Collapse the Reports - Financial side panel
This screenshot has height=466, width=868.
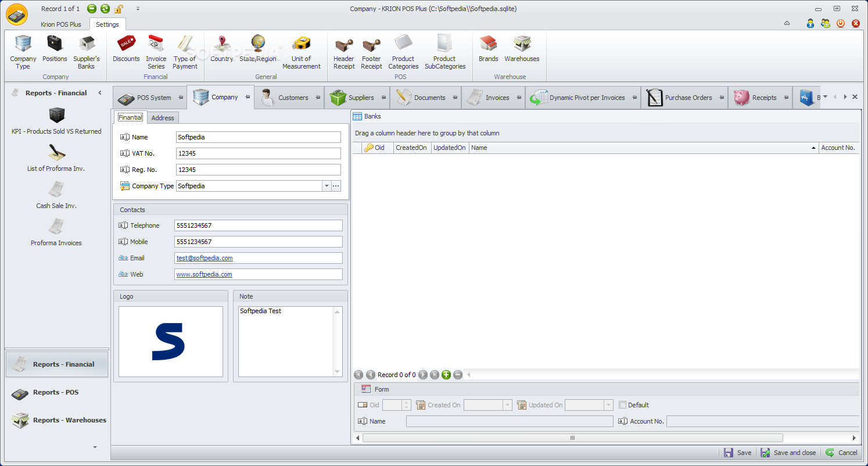coord(100,93)
